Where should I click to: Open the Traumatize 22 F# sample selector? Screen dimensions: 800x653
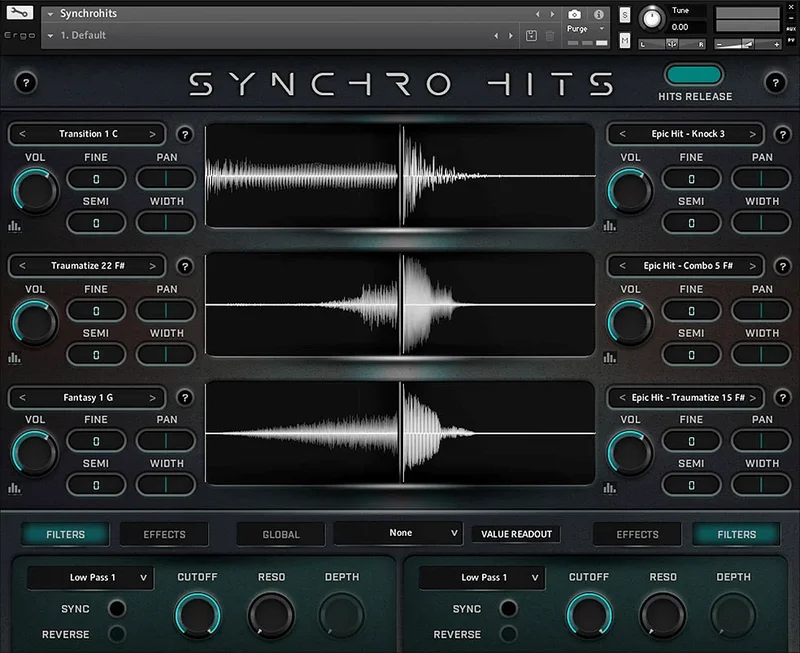(87, 266)
